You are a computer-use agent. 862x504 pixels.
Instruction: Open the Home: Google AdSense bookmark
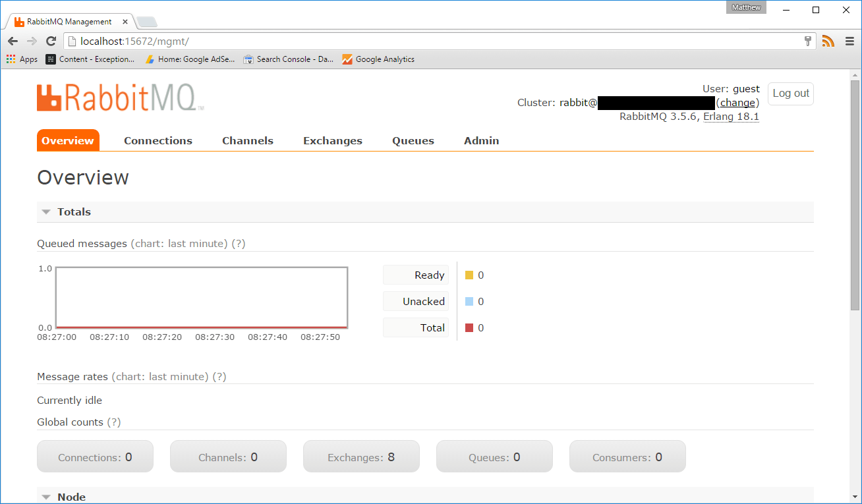tap(190, 59)
